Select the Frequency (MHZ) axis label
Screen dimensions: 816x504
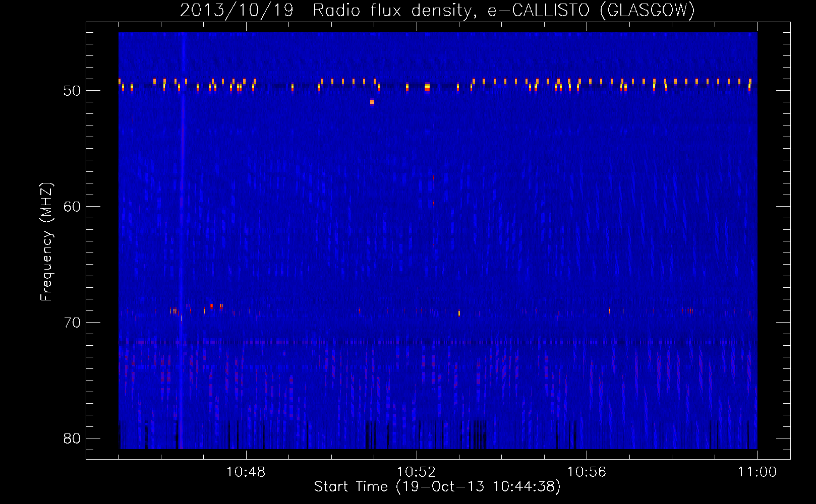(46, 242)
